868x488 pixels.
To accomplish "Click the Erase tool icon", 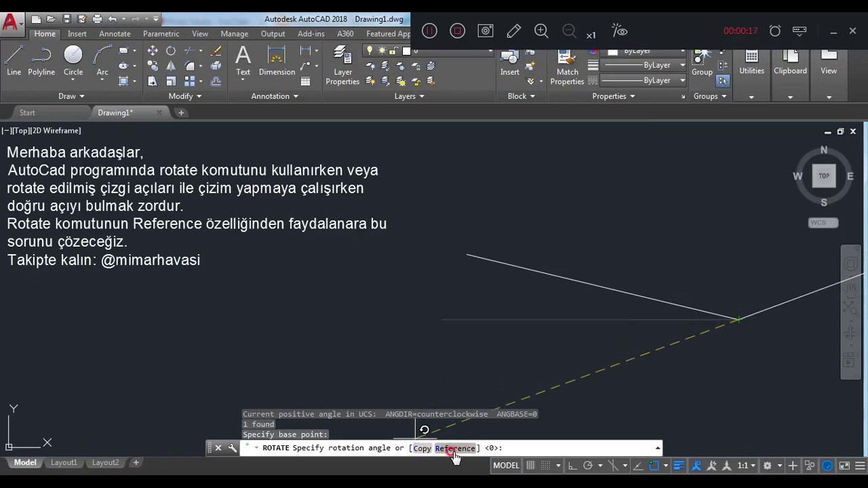I will [x=216, y=51].
